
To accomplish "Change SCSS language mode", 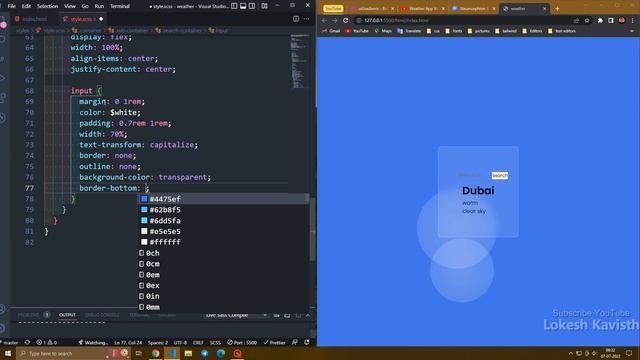I will click(x=215, y=342).
